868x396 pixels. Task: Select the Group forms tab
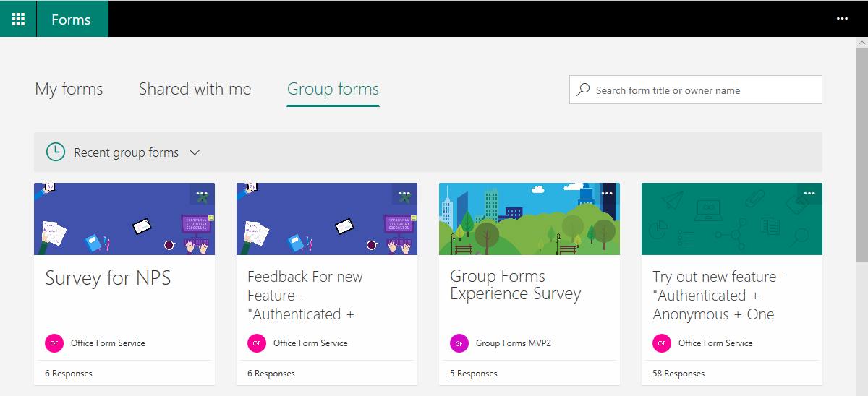333,90
